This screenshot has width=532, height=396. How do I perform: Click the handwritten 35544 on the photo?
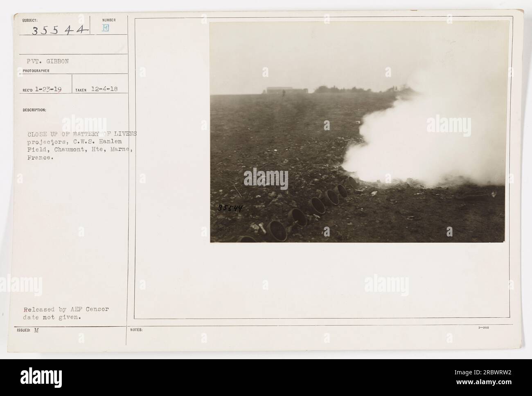[x=230, y=207]
